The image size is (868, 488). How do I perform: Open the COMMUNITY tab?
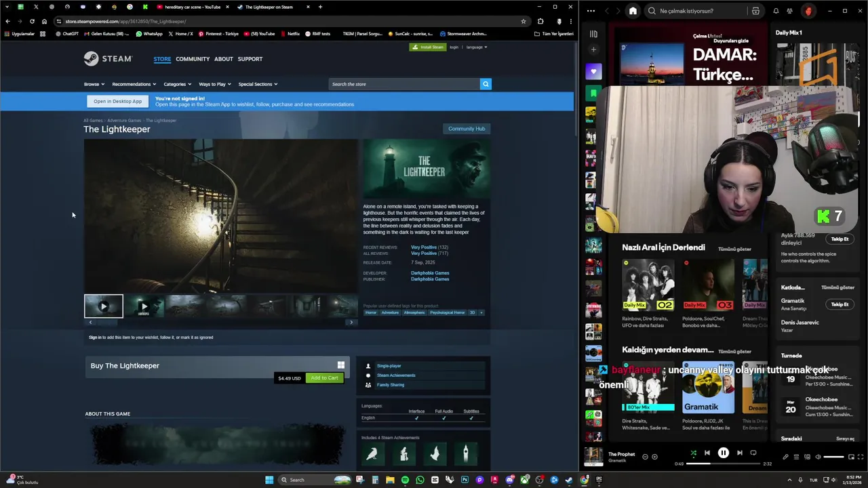(x=193, y=59)
